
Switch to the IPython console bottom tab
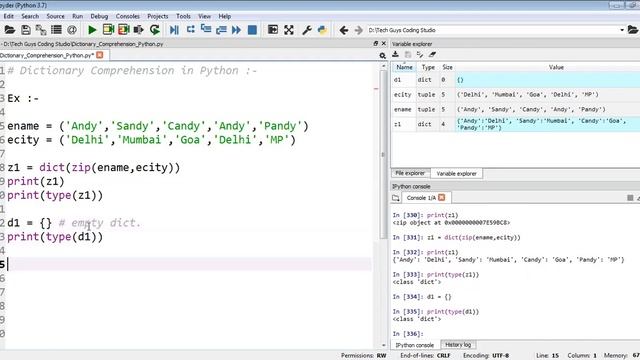click(x=414, y=345)
